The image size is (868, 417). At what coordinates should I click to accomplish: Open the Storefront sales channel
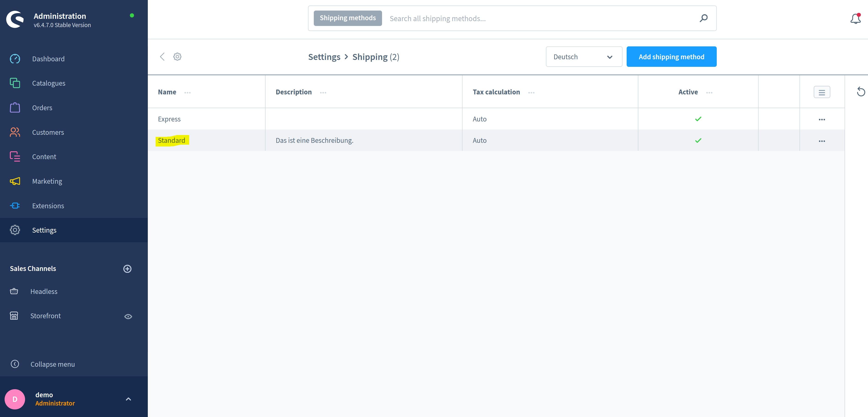[46, 316]
